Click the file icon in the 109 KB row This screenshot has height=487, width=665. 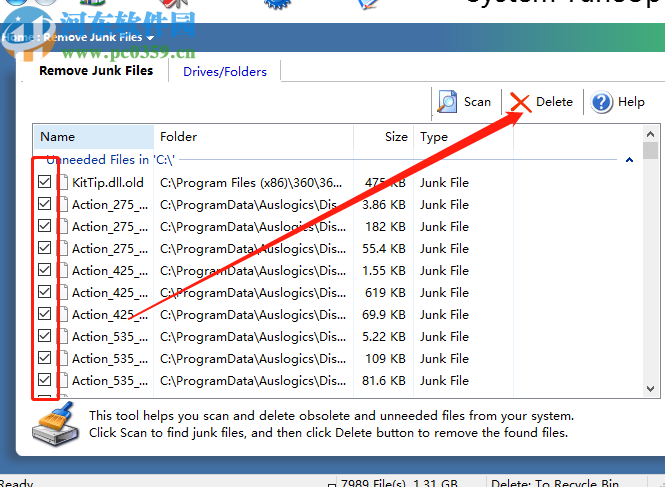63,359
